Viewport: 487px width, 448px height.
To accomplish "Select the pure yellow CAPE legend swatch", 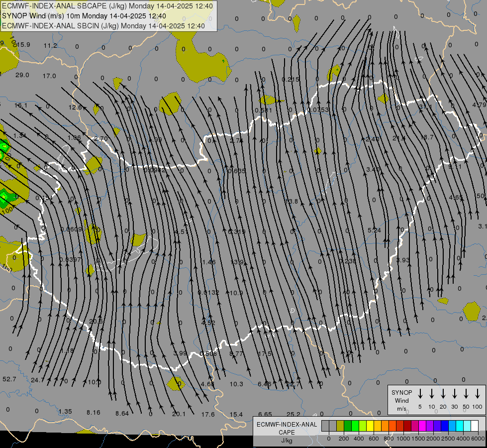I will (370, 426).
